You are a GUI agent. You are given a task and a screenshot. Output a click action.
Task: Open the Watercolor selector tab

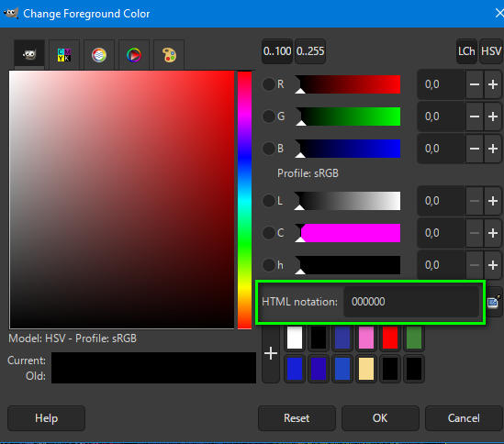99,54
